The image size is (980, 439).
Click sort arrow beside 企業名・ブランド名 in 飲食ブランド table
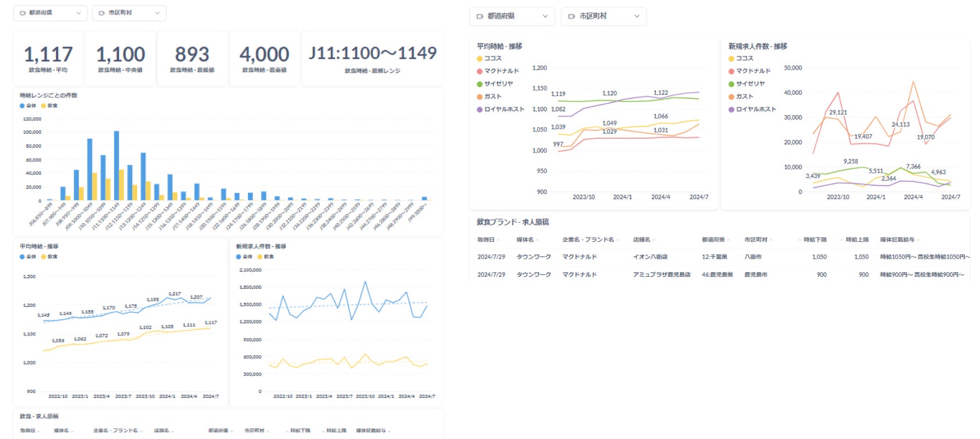tap(618, 240)
